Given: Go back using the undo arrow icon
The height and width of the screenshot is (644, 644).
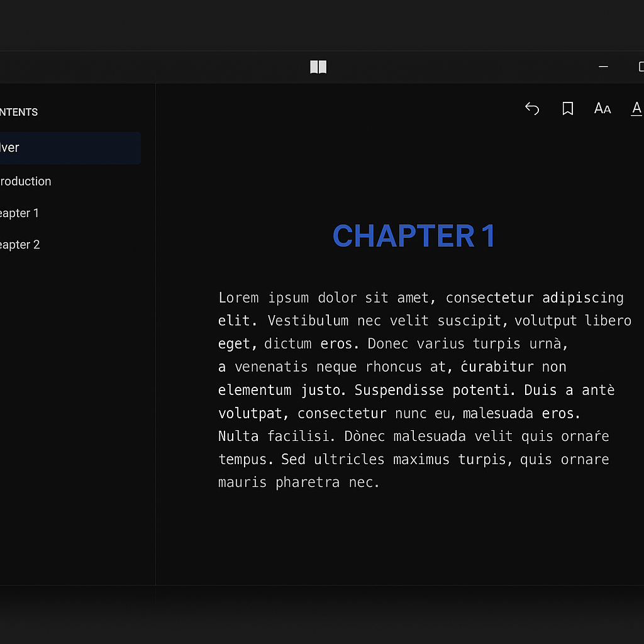Looking at the screenshot, I should pos(532,108).
